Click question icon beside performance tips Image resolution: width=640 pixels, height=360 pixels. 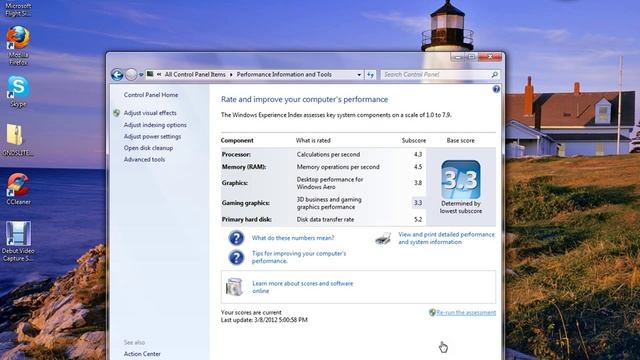tap(236, 257)
